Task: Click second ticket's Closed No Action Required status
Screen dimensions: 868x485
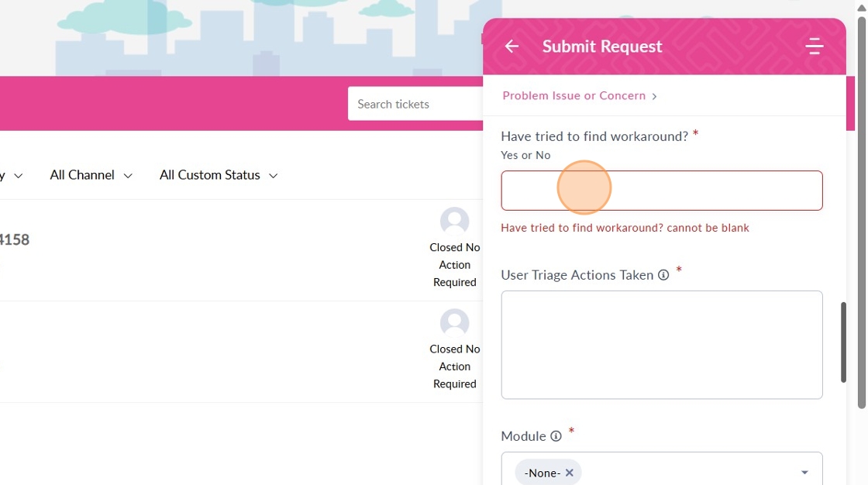Action: [455, 366]
